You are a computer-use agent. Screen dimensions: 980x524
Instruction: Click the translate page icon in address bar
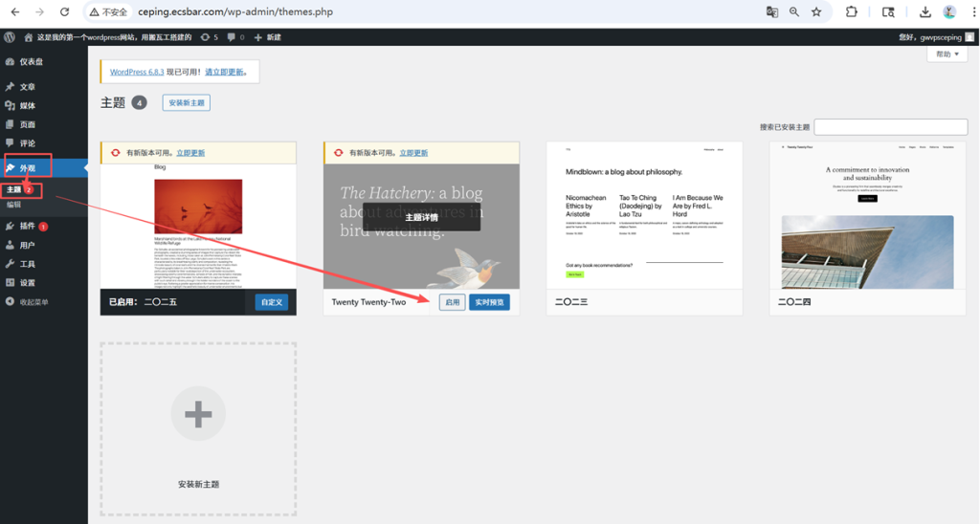click(x=771, y=12)
